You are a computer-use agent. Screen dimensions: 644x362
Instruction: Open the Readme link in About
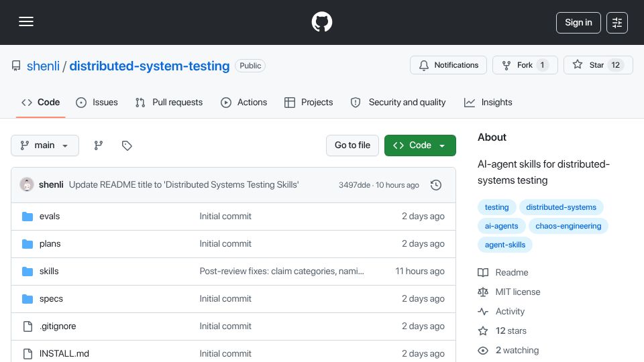click(x=512, y=273)
